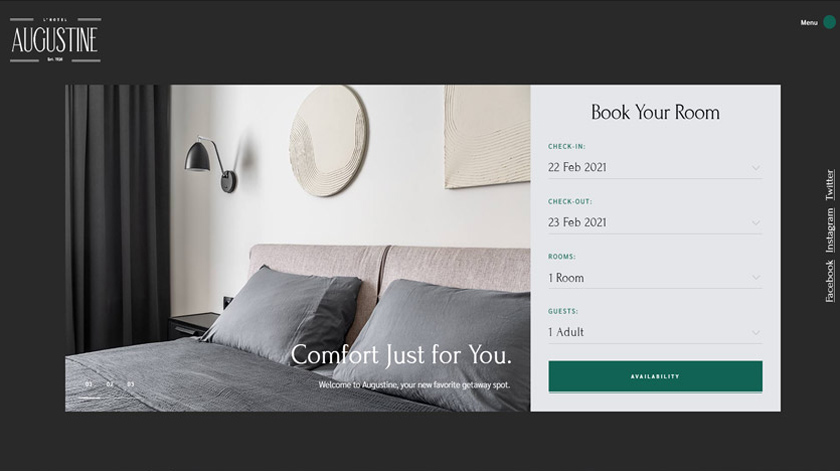
Task: Click the green Availability button
Action: coord(655,376)
